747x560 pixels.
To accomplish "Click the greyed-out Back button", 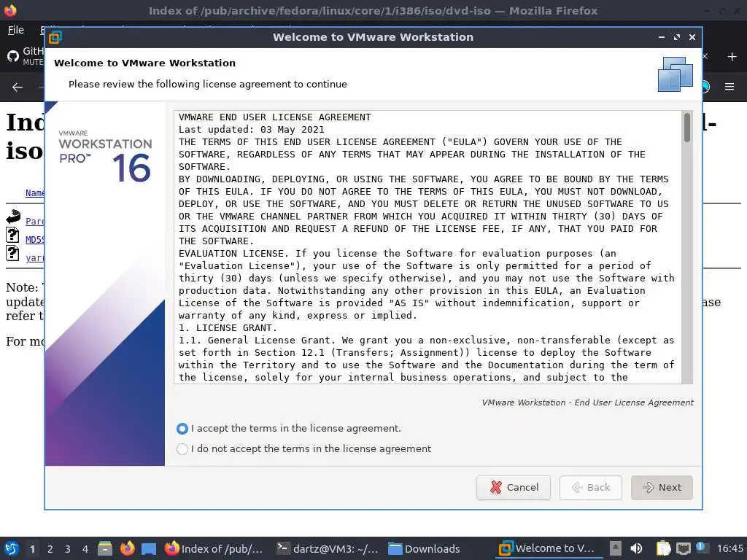I will 591,488.
